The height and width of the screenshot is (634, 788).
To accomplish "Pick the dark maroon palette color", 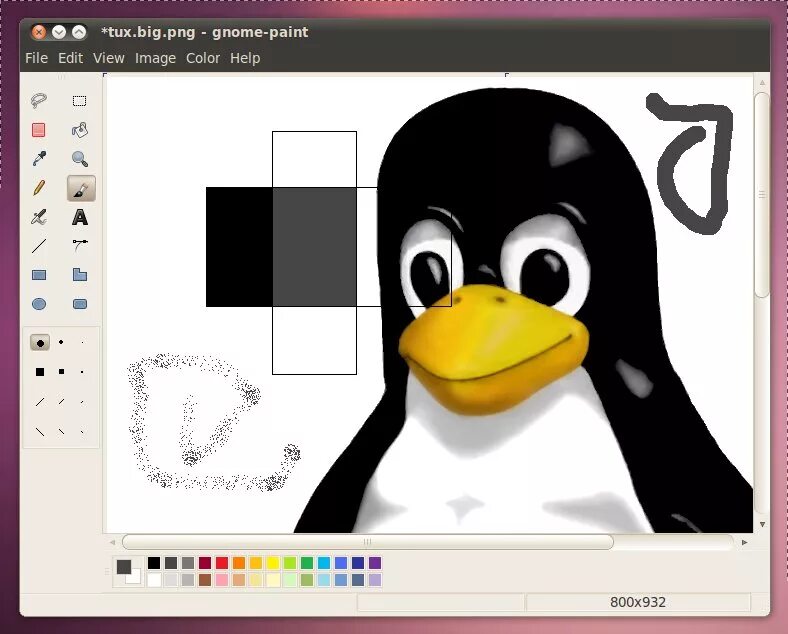I will [x=205, y=563].
